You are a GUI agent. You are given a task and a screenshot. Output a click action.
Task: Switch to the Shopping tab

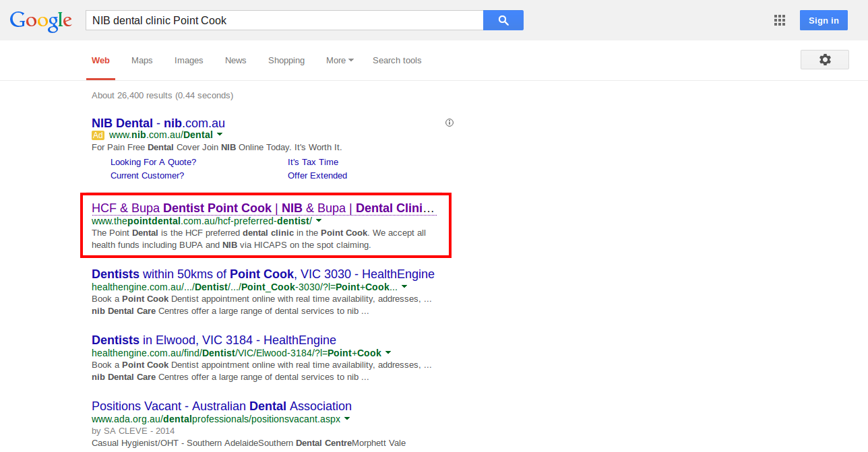(286, 61)
